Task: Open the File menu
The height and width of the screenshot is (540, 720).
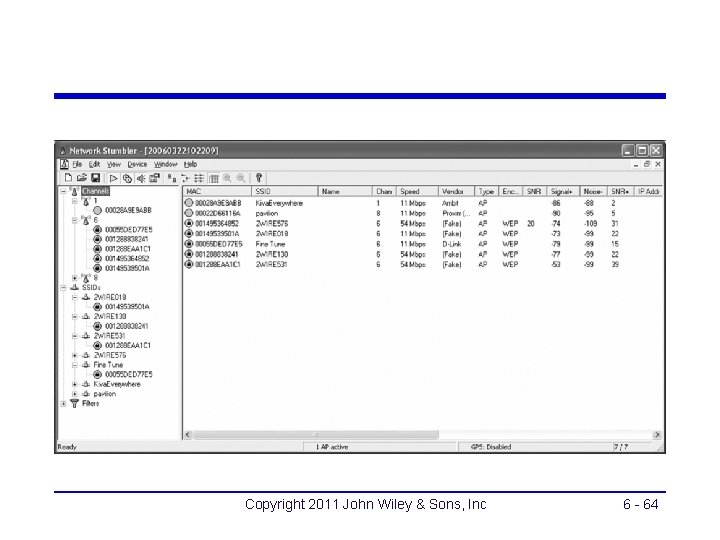Action: pos(77,164)
